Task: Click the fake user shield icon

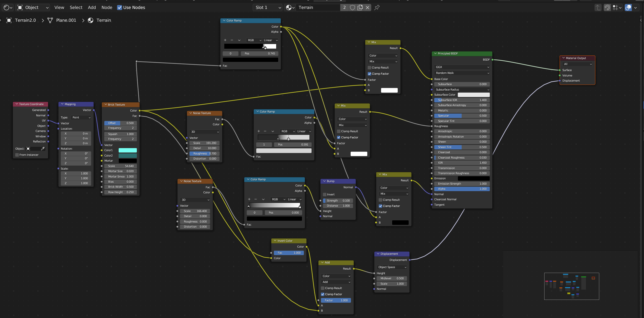Action: [x=352, y=7]
